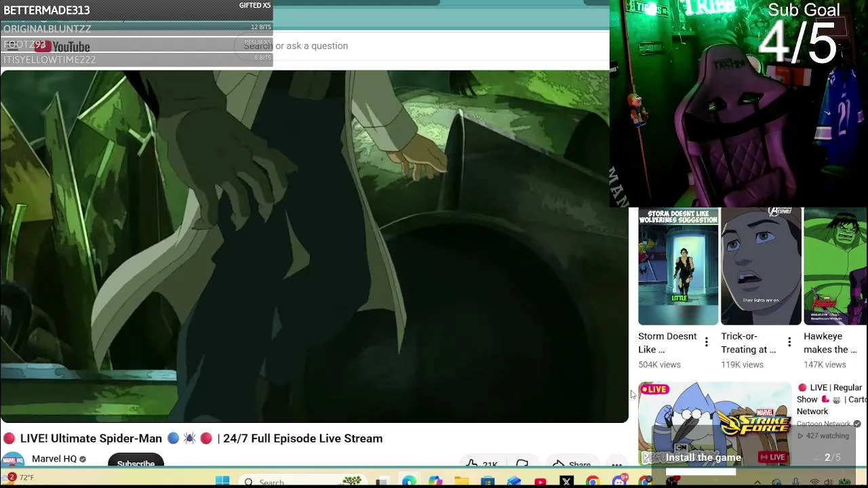Click the 'Install the game' ad button
The height and width of the screenshot is (488, 868).
coord(703,457)
